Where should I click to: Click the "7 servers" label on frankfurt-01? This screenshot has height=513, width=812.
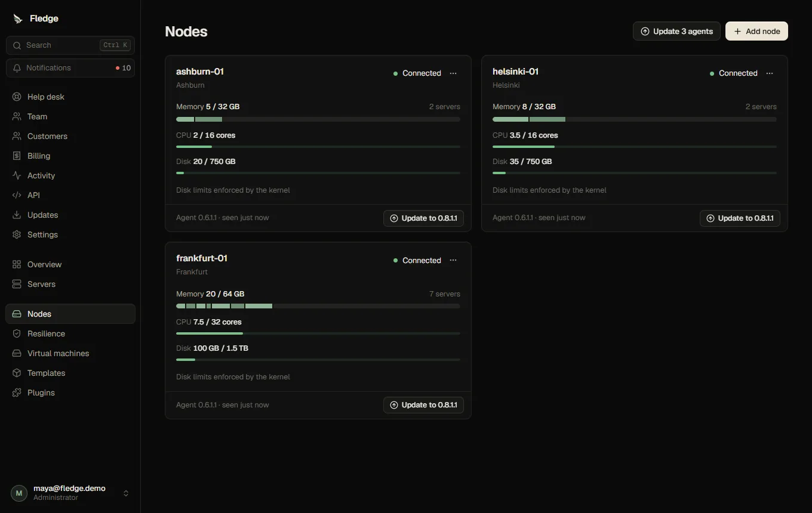pyautogui.click(x=445, y=294)
